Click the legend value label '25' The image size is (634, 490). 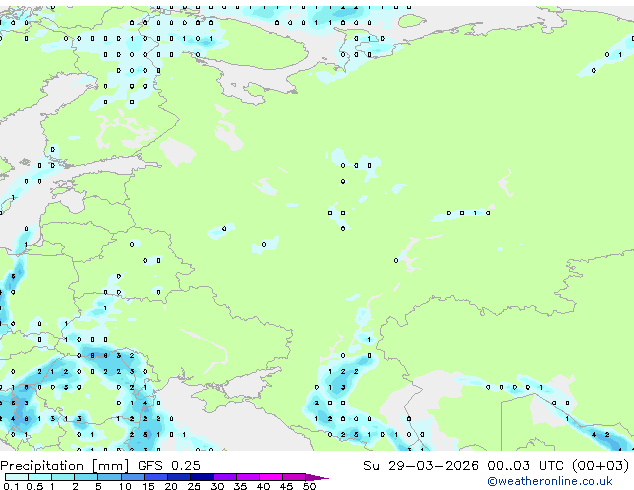194,486
